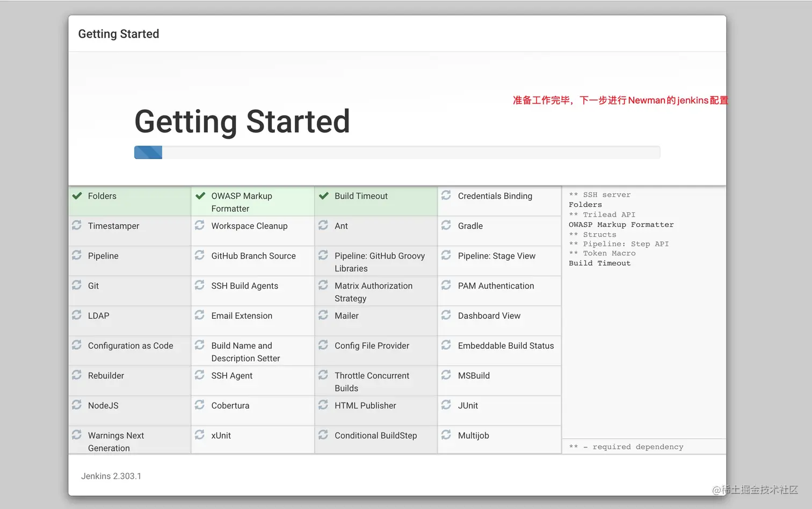Click the "Embeddable Build Status" plugin name
This screenshot has width=812, height=509.
pos(506,346)
